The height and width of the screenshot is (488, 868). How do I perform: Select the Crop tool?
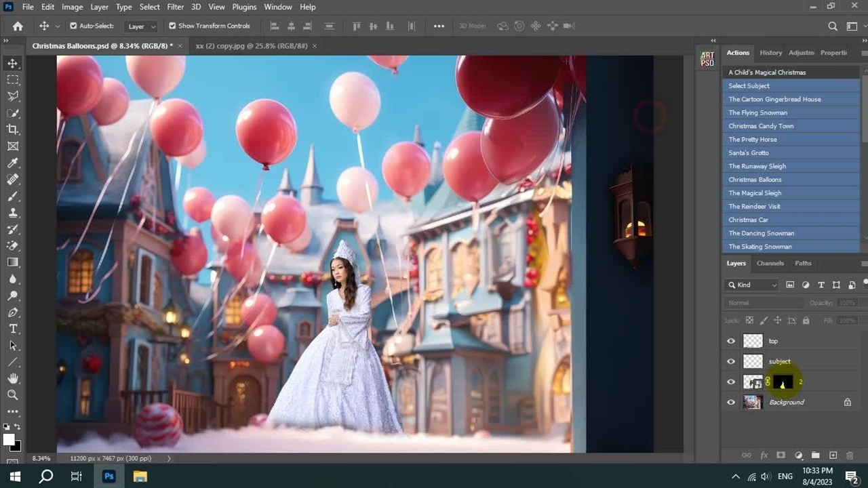tap(13, 129)
